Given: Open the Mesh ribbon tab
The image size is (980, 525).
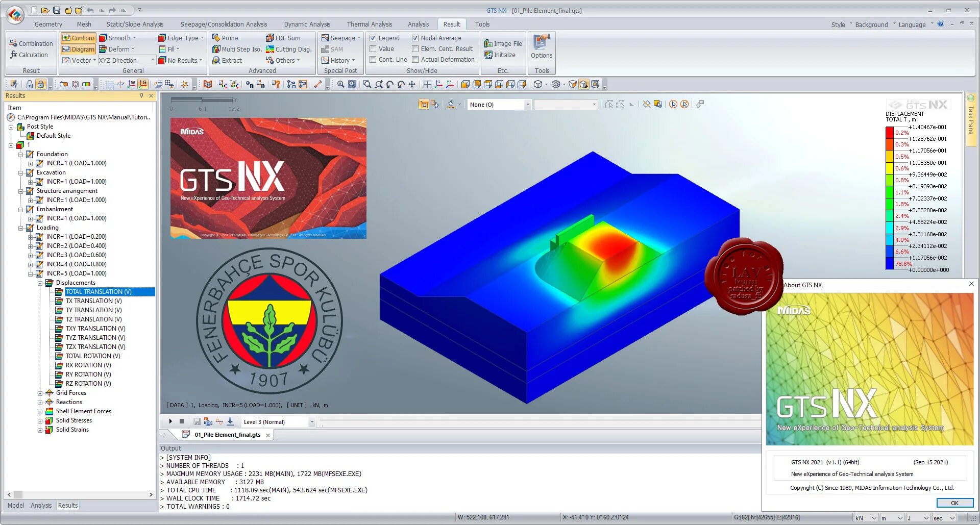Looking at the screenshot, I should coord(84,24).
